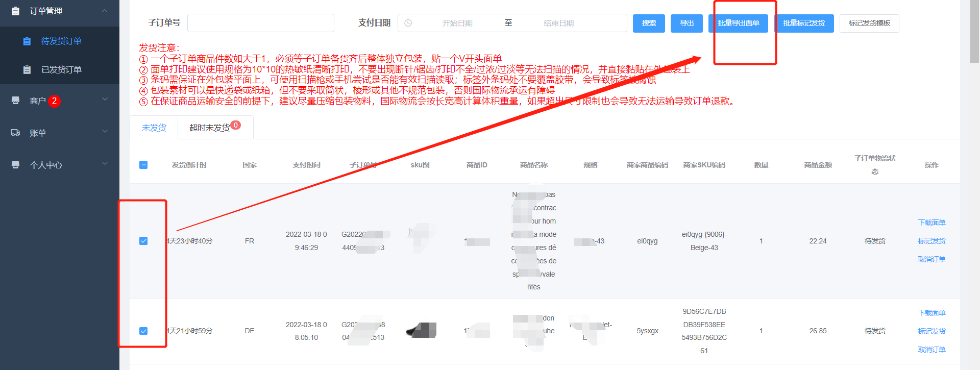Click the 待发货订单 document icon
The image size is (980, 370).
[27, 41]
